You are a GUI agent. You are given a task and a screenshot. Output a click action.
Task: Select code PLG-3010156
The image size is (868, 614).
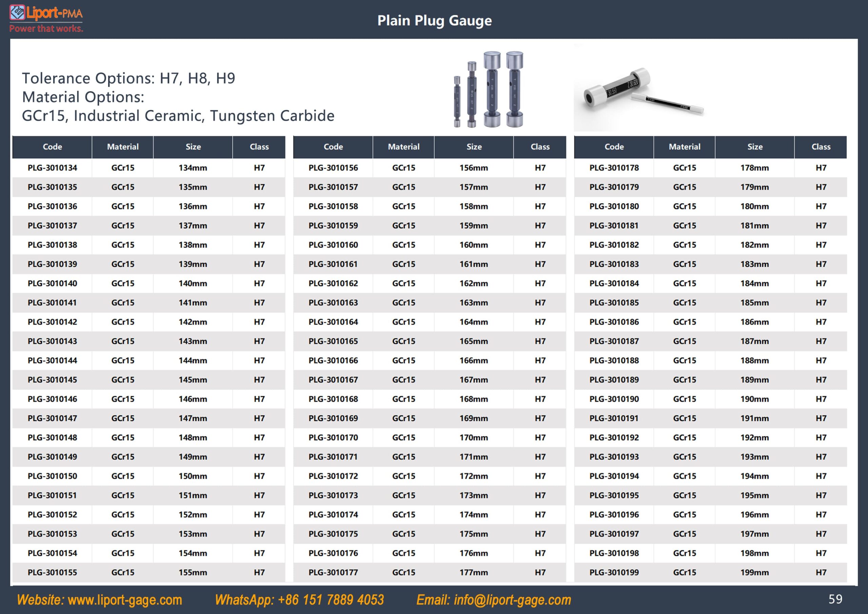[333, 168]
